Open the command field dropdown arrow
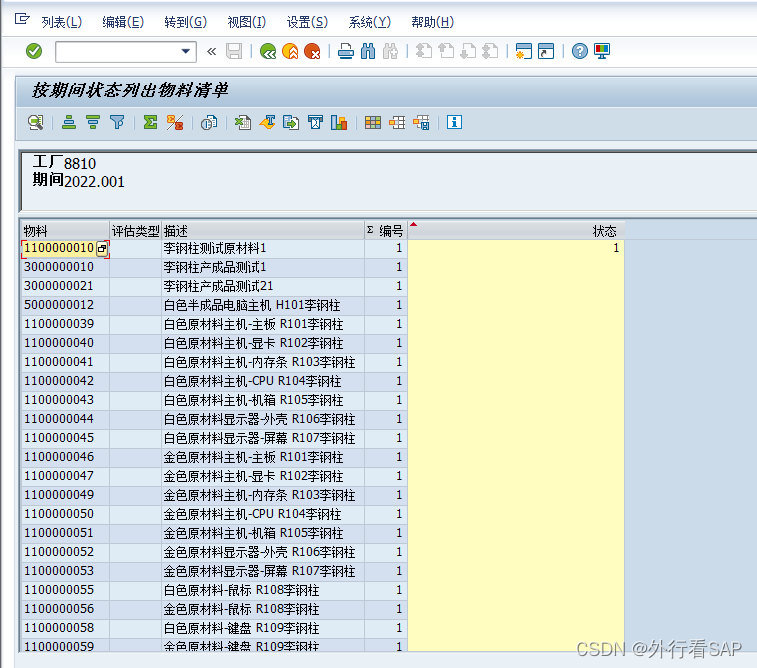Image resolution: width=757 pixels, height=668 pixels. pyautogui.click(x=185, y=51)
